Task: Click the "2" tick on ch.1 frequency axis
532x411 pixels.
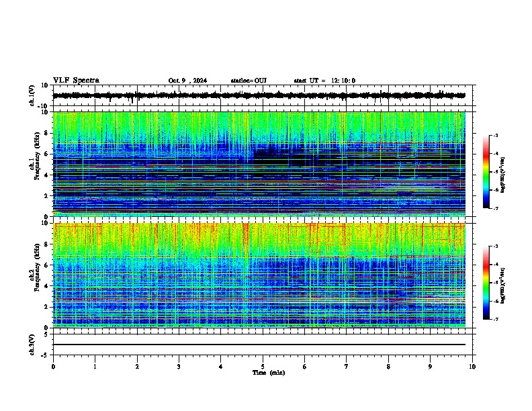Action: (x=47, y=195)
